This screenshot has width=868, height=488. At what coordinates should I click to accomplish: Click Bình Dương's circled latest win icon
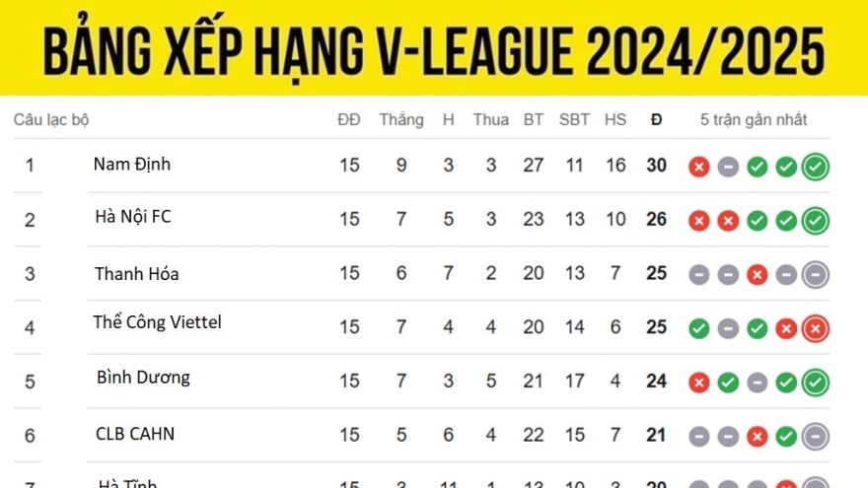(815, 383)
